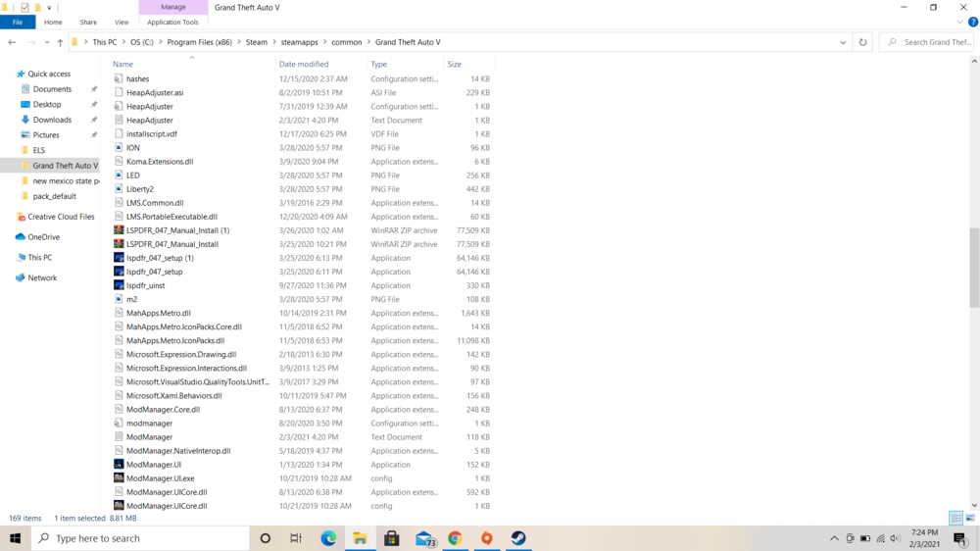Image resolution: width=980 pixels, height=551 pixels.
Task: Switch to large thumbnails view icon
Action: point(970,518)
